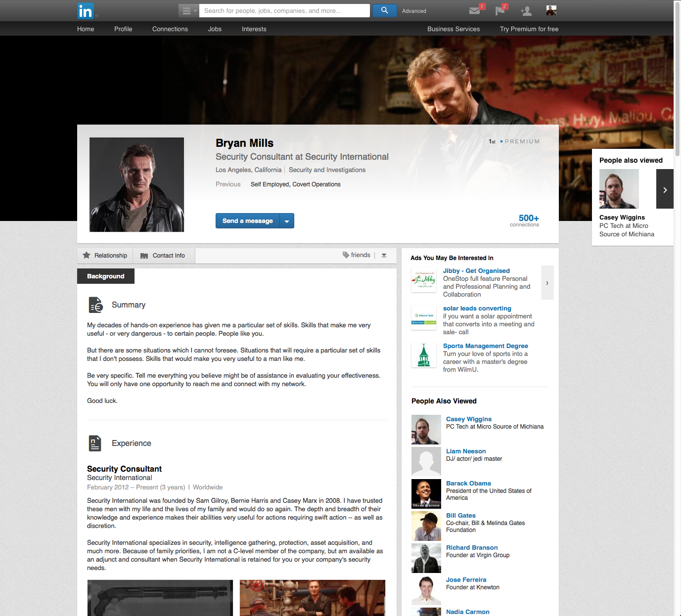Open Barack Obama profile link
This screenshot has height=616, width=681.
click(x=468, y=484)
